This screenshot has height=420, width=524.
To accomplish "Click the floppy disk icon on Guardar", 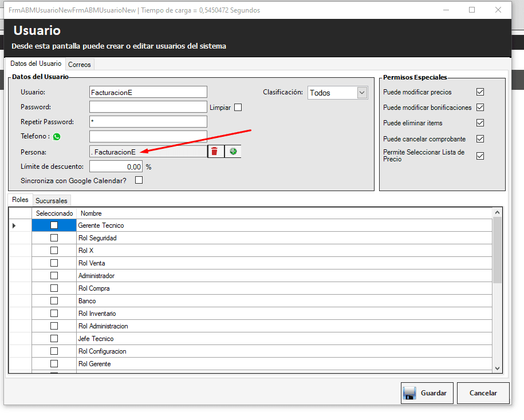I will 409,393.
